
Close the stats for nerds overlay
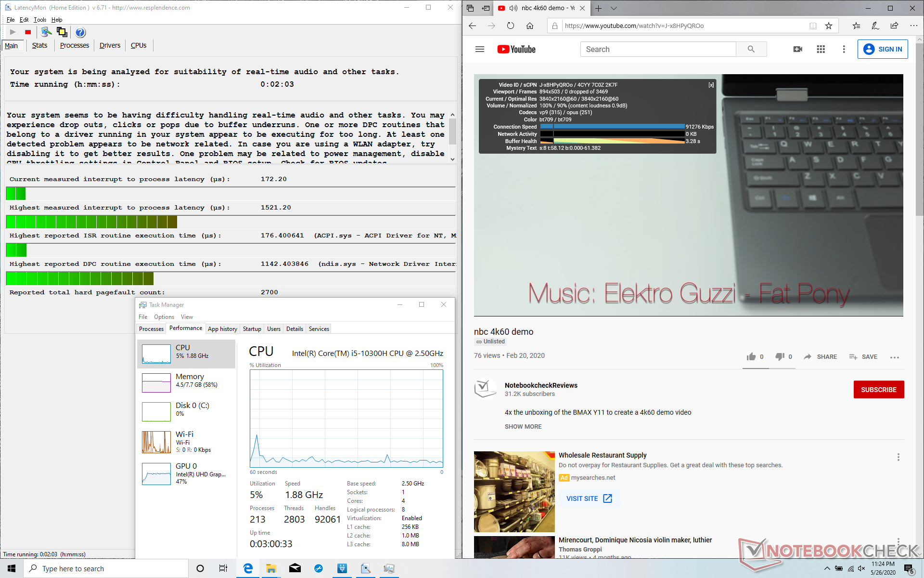click(711, 85)
